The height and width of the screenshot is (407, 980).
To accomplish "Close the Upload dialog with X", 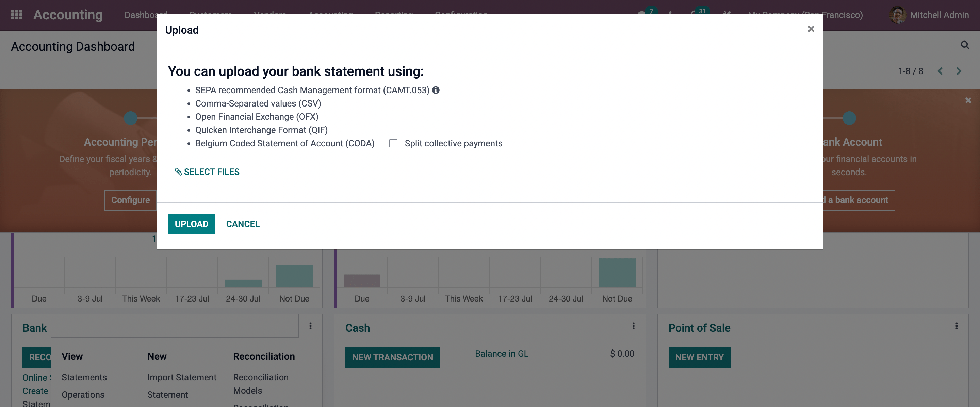I will point(811,29).
